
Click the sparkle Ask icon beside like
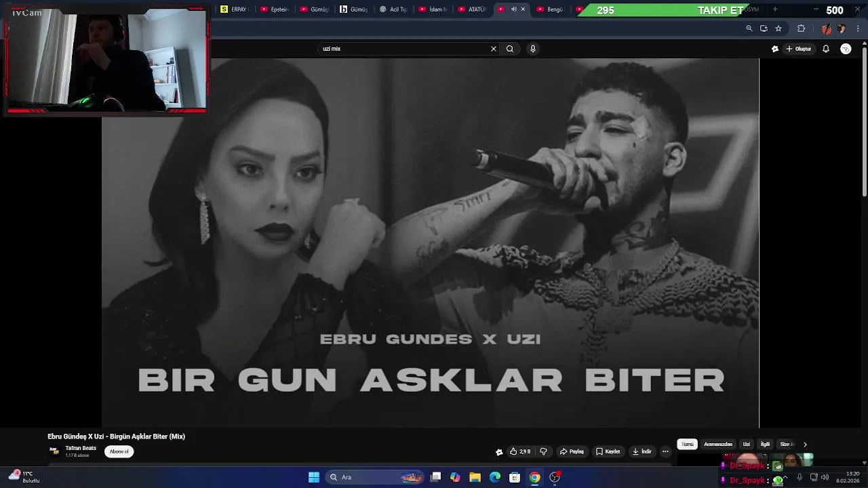(x=499, y=452)
